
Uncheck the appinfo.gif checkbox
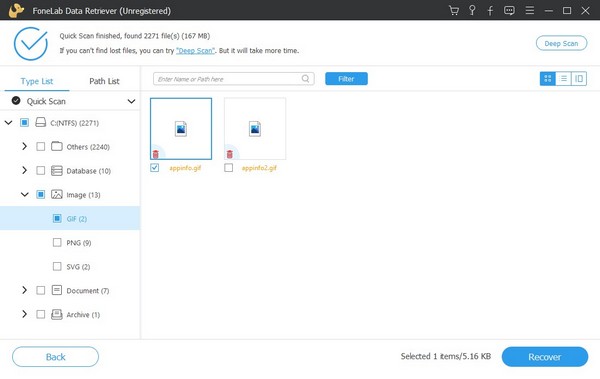point(155,168)
